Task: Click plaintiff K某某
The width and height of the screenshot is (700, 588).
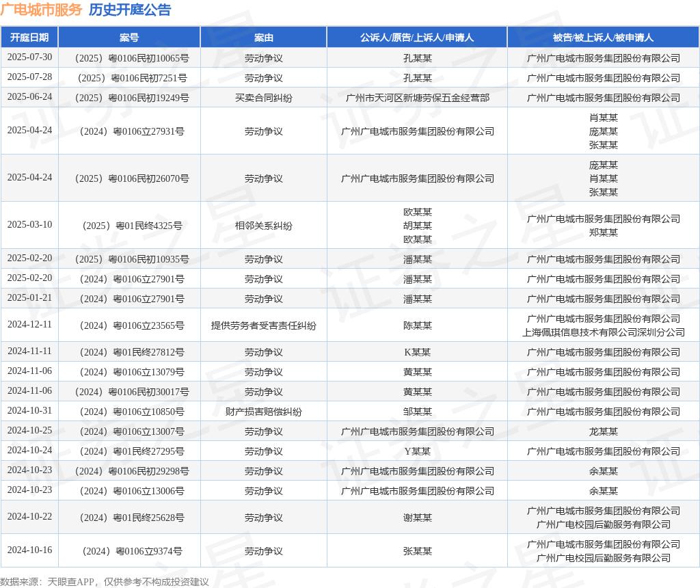Action: click(x=418, y=352)
